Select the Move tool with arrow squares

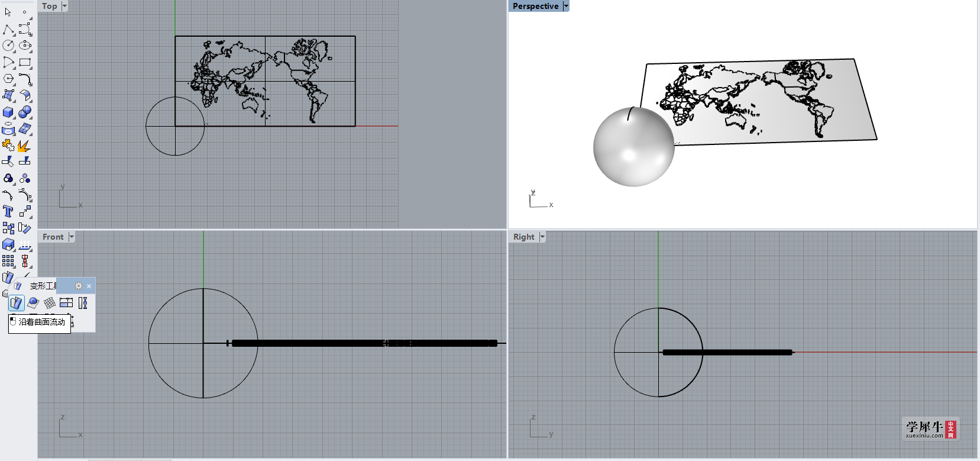[25, 211]
